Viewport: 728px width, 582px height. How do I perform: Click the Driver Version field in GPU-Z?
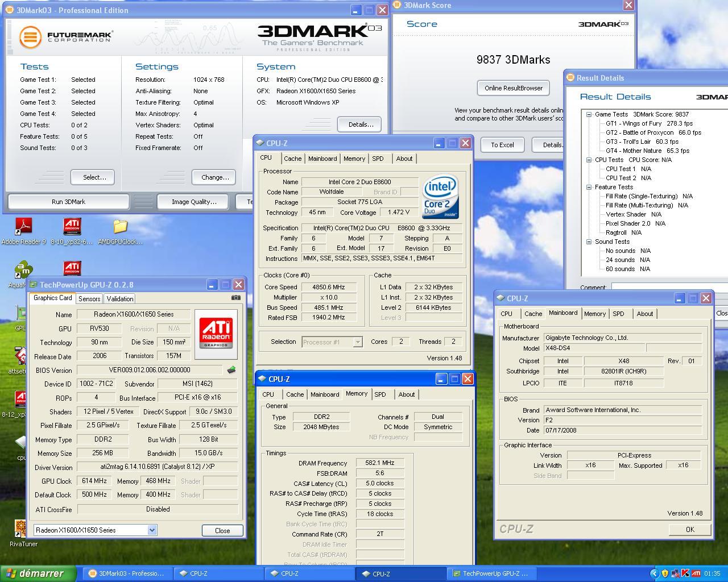tap(158, 467)
